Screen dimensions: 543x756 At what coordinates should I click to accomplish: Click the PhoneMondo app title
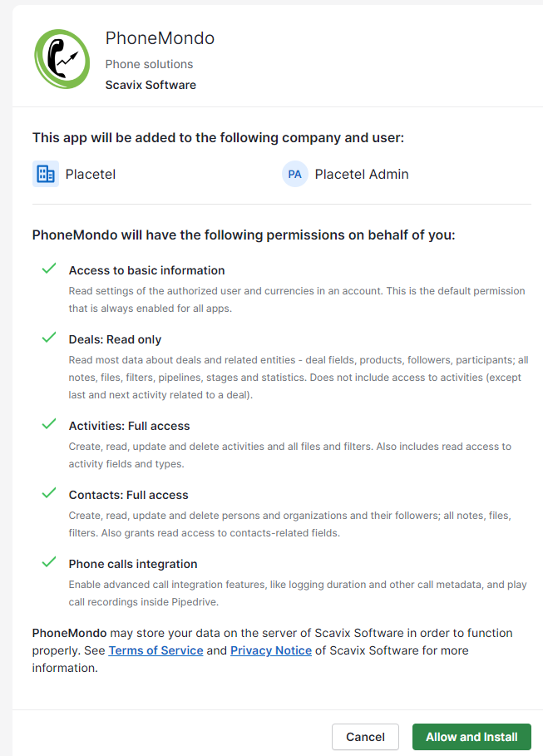point(160,38)
